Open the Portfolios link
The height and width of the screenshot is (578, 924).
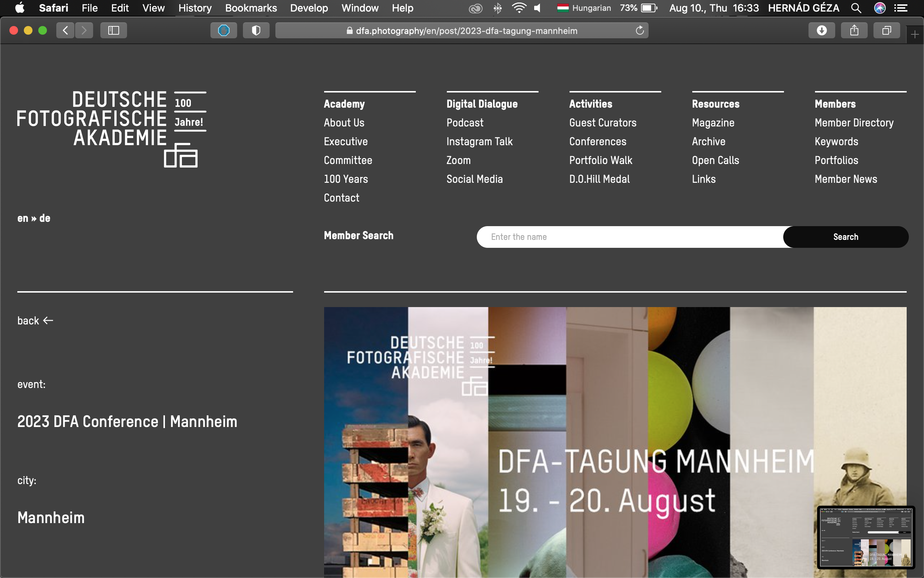[836, 160]
